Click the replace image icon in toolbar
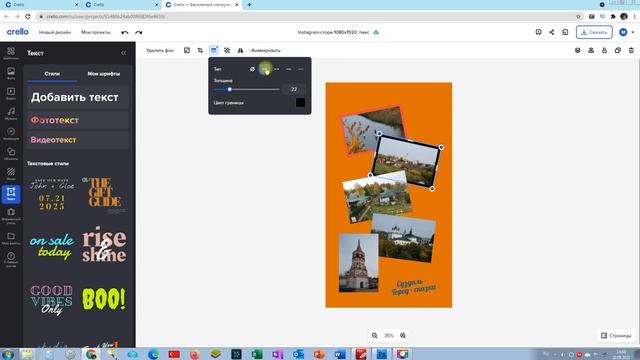Viewport: 640px width, 360px height. point(187,50)
